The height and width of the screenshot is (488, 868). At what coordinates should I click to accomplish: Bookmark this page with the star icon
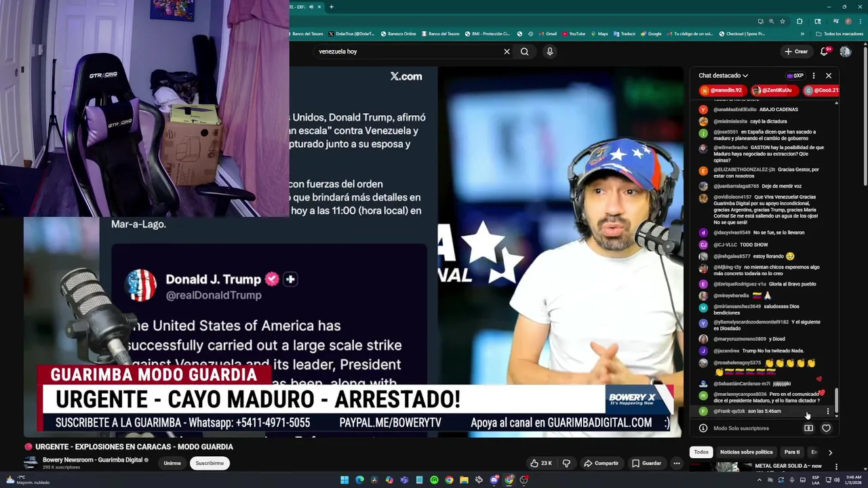coord(782,21)
